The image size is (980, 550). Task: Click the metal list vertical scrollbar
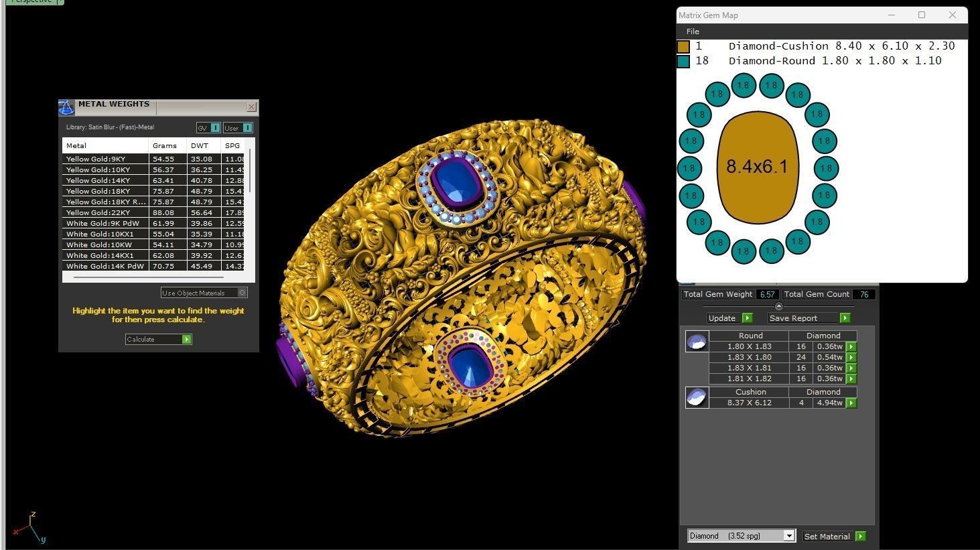(250, 171)
